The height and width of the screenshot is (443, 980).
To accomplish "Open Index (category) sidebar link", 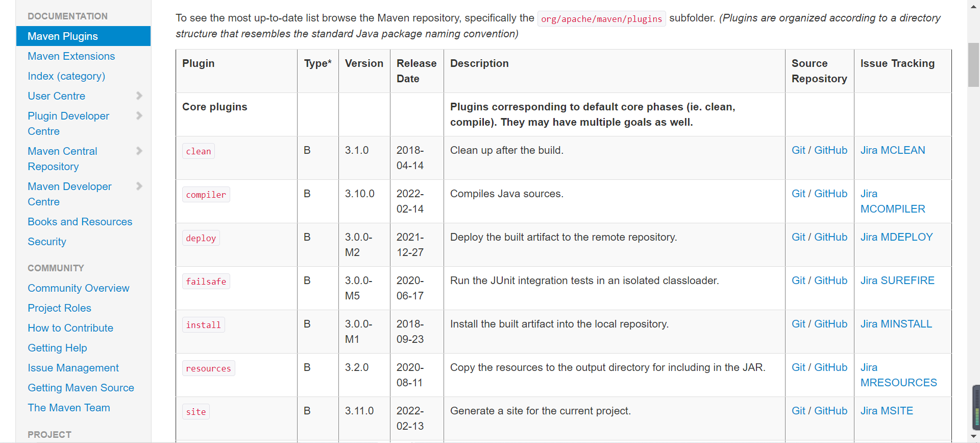I will [x=66, y=76].
